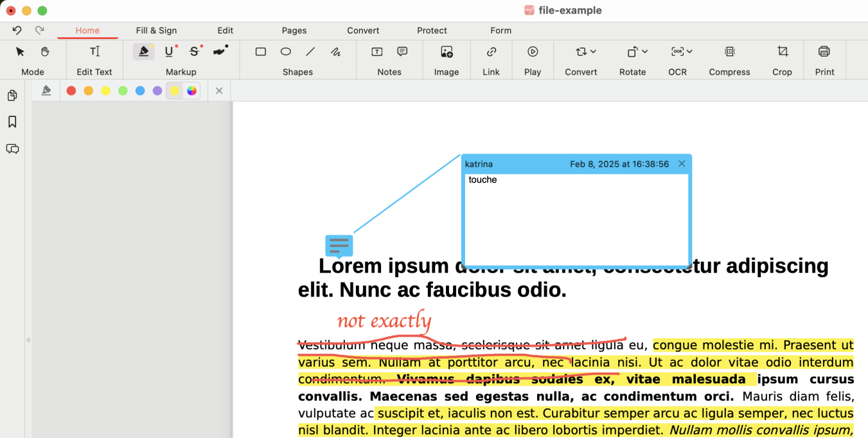Choose the freehand scribble shape tool

coord(335,51)
